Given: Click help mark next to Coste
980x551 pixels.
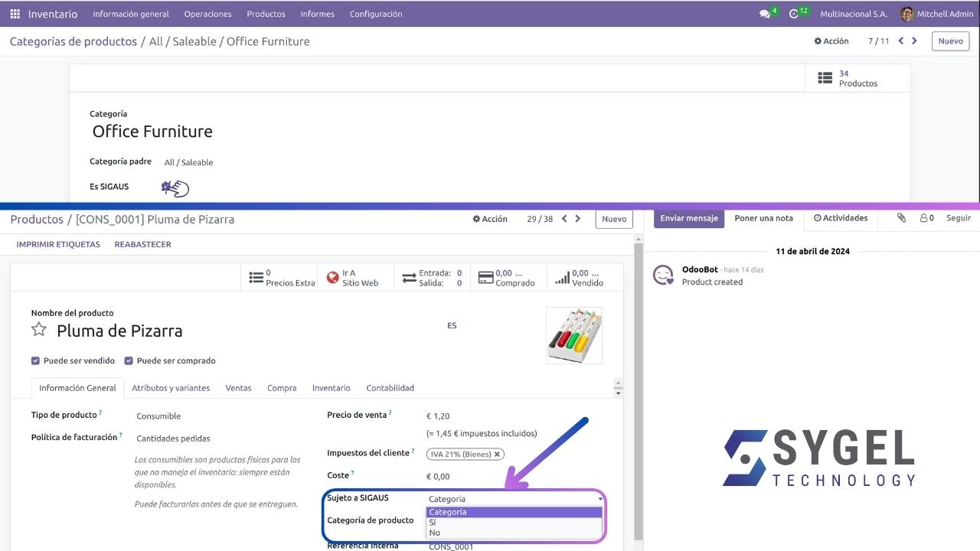Looking at the screenshot, I should click(352, 474).
